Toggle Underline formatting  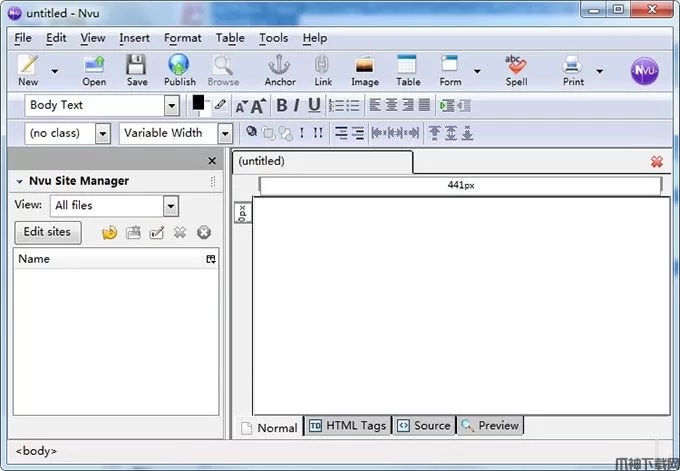[x=314, y=105]
